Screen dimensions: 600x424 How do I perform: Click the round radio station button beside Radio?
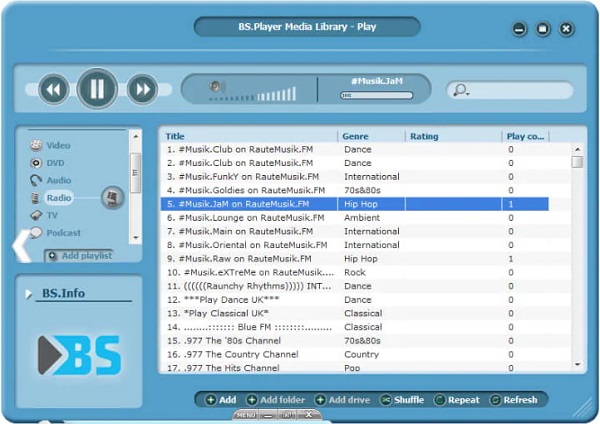tap(112, 198)
